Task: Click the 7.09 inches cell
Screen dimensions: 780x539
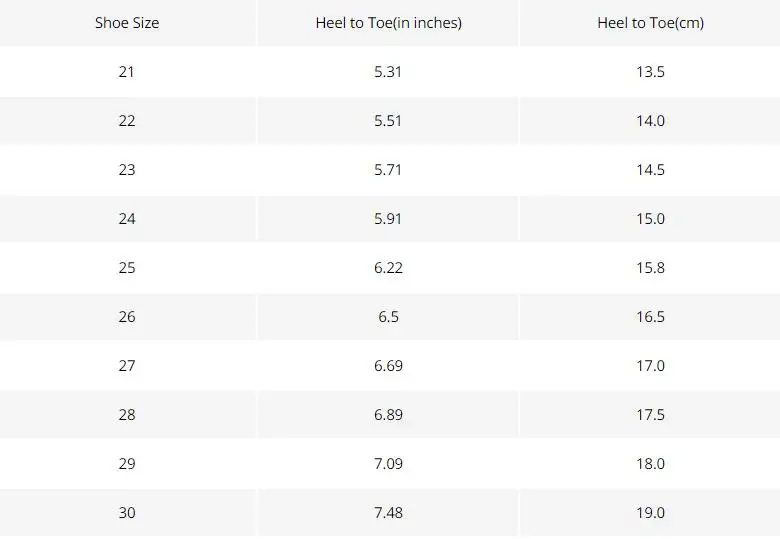Action: point(388,464)
